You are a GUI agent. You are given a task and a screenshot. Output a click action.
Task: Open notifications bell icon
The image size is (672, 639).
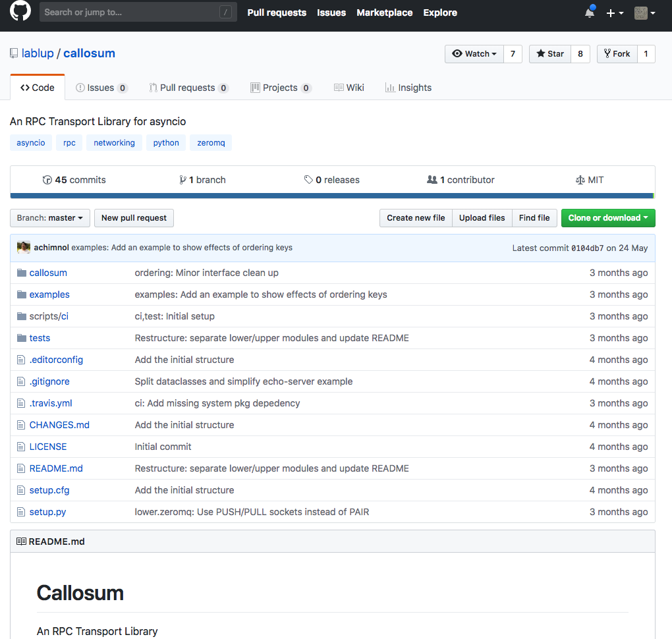[590, 13]
